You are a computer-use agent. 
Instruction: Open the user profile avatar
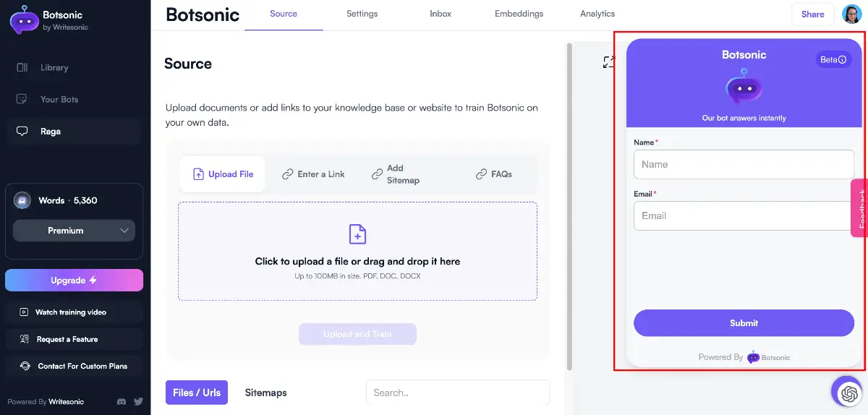[852, 14]
